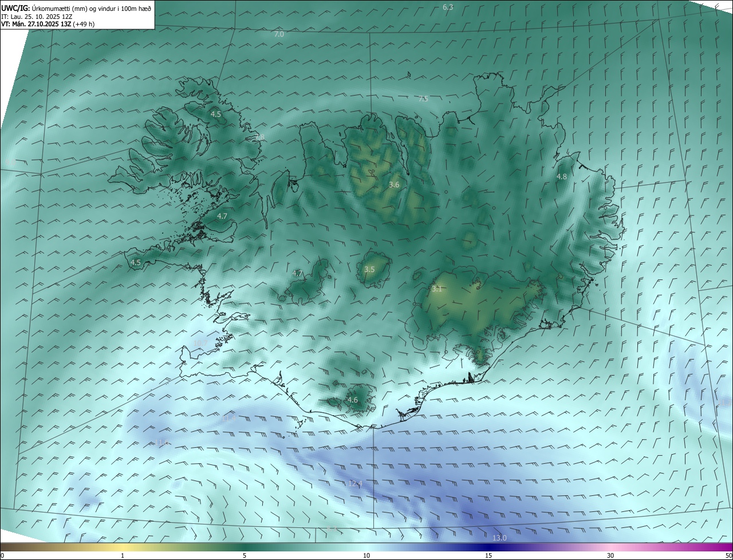This screenshot has height=560, width=733.
Task: Pick the 10.7 value label
Action: [200, 343]
